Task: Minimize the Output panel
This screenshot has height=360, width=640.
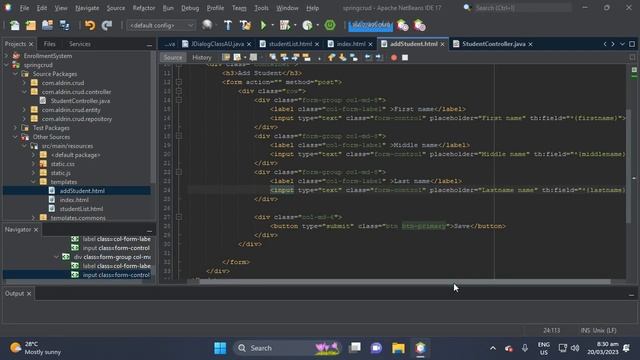Action: (631, 294)
